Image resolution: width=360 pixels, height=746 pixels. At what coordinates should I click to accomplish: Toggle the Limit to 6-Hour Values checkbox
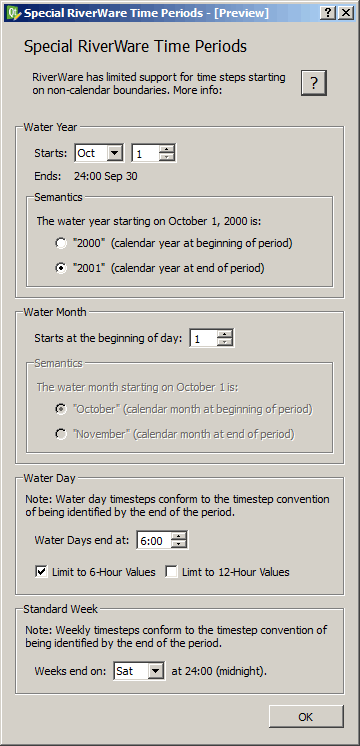[x=41, y=572]
